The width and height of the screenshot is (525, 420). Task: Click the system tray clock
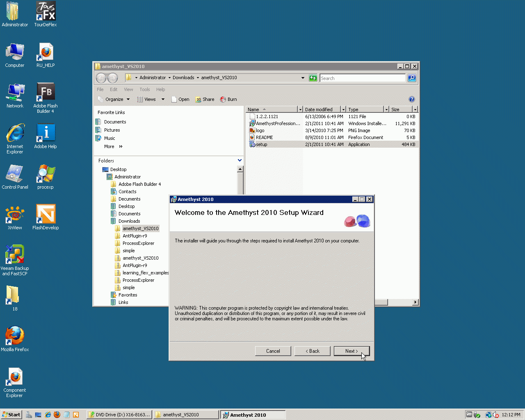pos(511,415)
